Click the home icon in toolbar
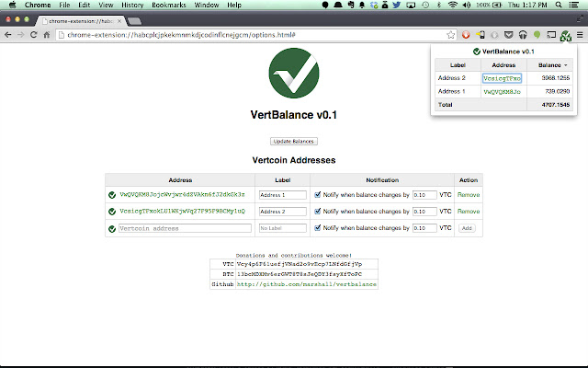Viewport: 588px width, 368px height. coord(47,35)
